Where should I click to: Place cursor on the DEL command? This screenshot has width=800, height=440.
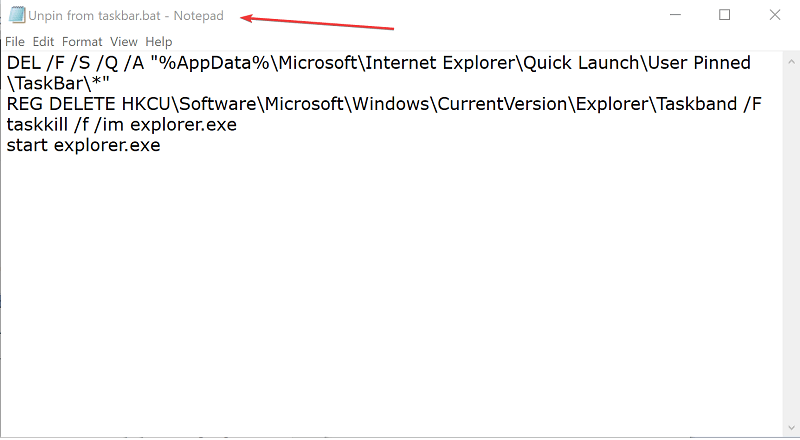(x=23, y=63)
